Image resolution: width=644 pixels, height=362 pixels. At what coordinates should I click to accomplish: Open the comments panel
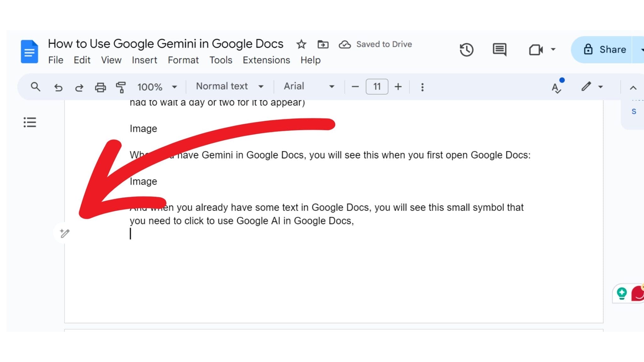coord(499,50)
